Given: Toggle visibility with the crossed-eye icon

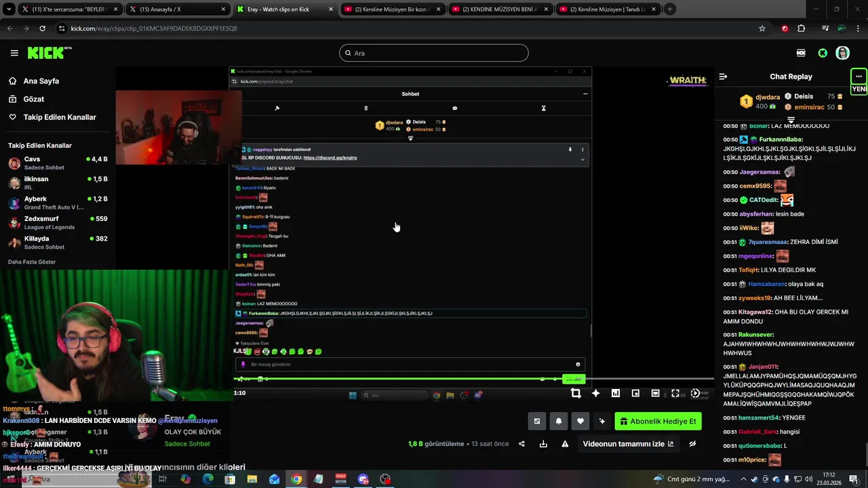Looking at the screenshot, I should (x=692, y=444).
